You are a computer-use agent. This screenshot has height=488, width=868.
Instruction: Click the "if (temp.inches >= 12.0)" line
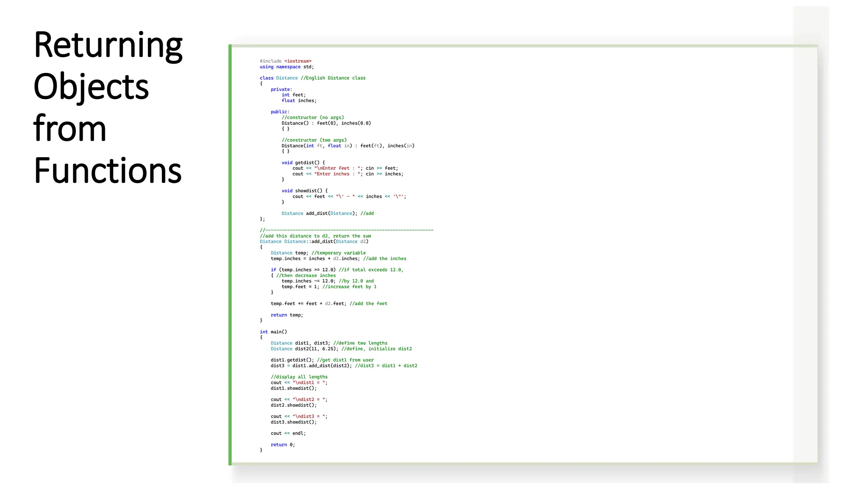[337, 270]
